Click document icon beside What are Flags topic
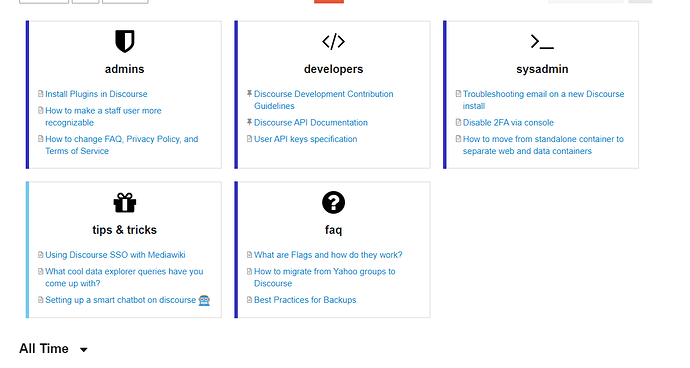Image resolution: width=690 pixels, height=368 pixels. coord(250,254)
